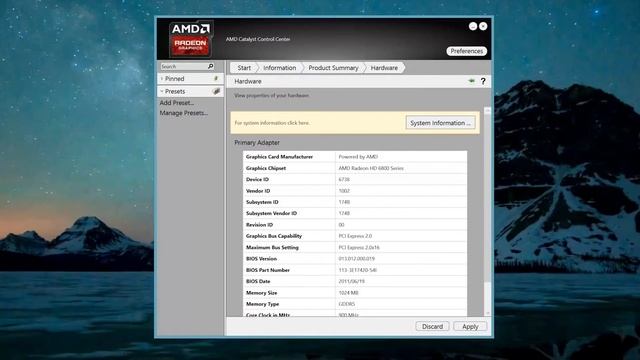Go to the Product Summary breadcrumb
Image resolution: width=640 pixels, height=360 pixels.
tap(333, 68)
